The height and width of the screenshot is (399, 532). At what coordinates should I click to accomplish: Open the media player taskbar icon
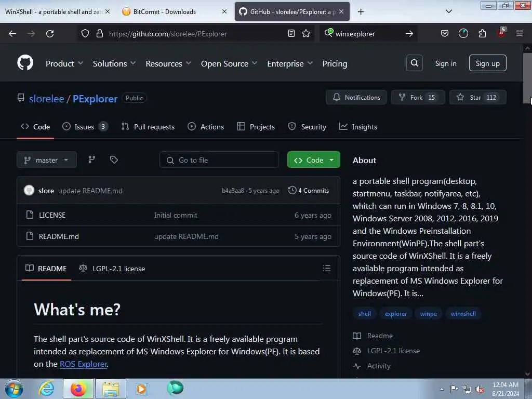(141, 389)
